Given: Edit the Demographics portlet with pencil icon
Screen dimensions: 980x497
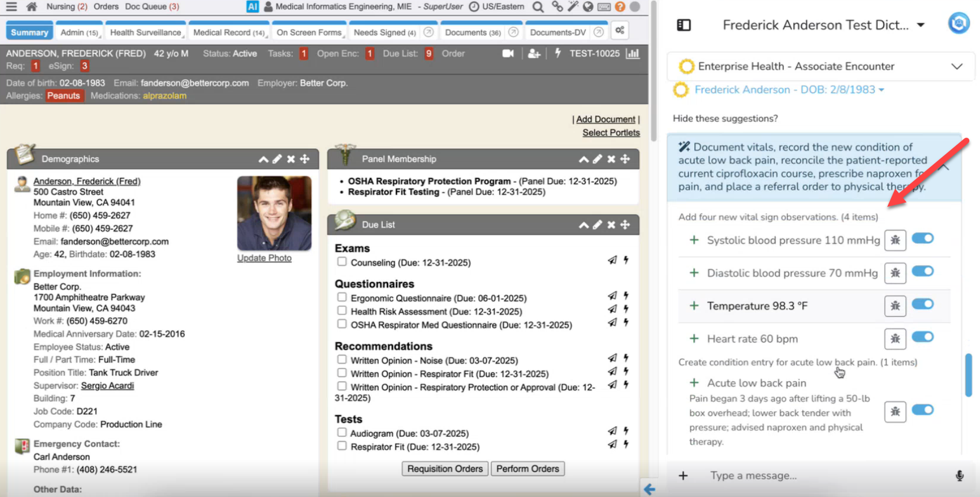Looking at the screenshot, I should click(x=277, y=159).
